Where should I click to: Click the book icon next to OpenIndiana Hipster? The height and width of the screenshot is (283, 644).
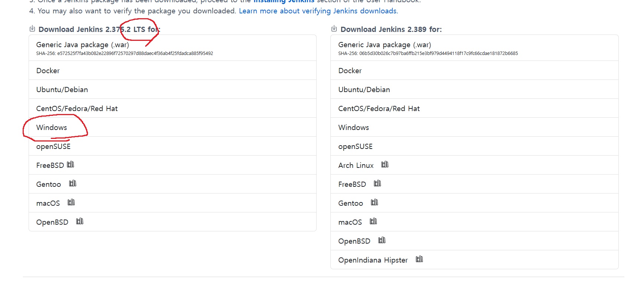[x=419, y=259]
